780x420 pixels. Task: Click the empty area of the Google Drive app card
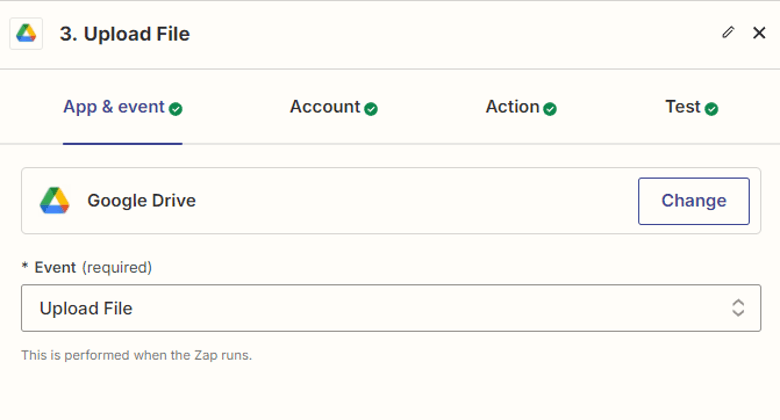pos(420,201)
